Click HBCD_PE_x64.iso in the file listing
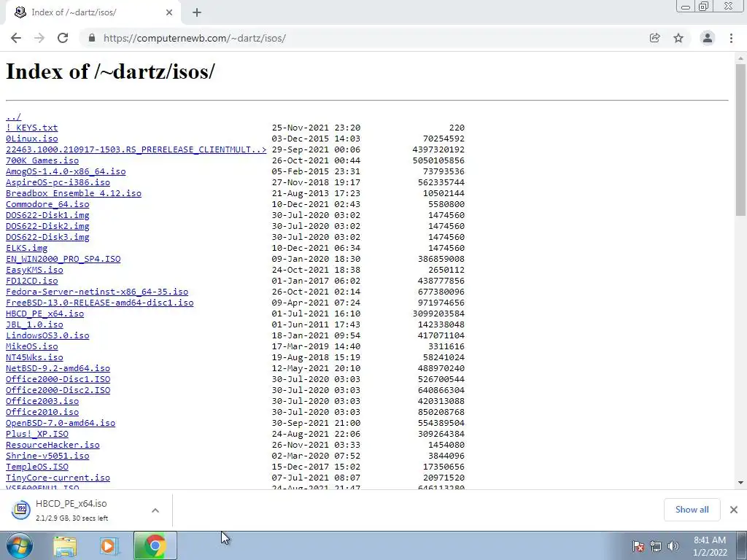The width and height of the screenshot is (747, 560). pos(44,314)
